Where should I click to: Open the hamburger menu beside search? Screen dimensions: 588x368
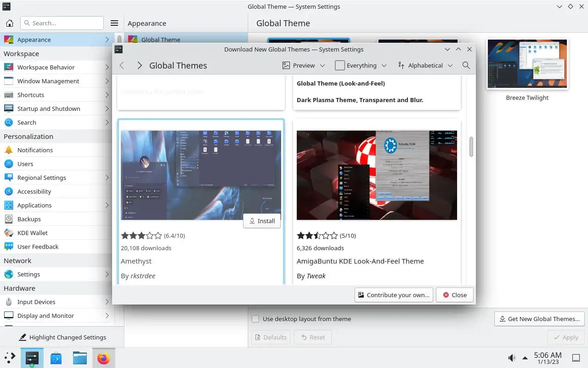coord(114,23)
